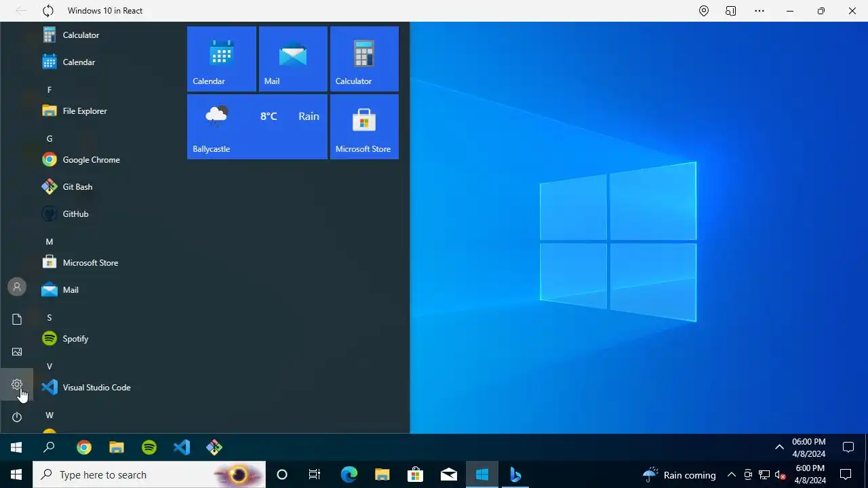Expand hidden icons chevron on React taskbar

click(779, 447)
